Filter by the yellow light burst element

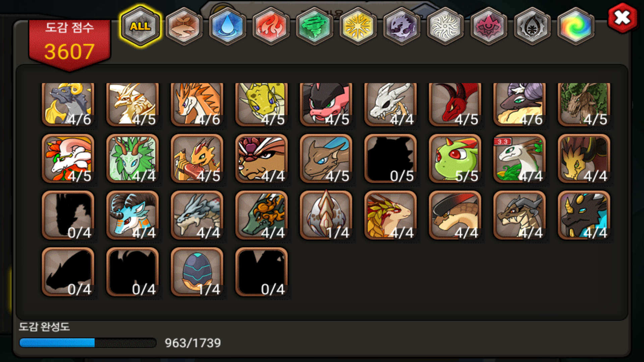(358, 26)
